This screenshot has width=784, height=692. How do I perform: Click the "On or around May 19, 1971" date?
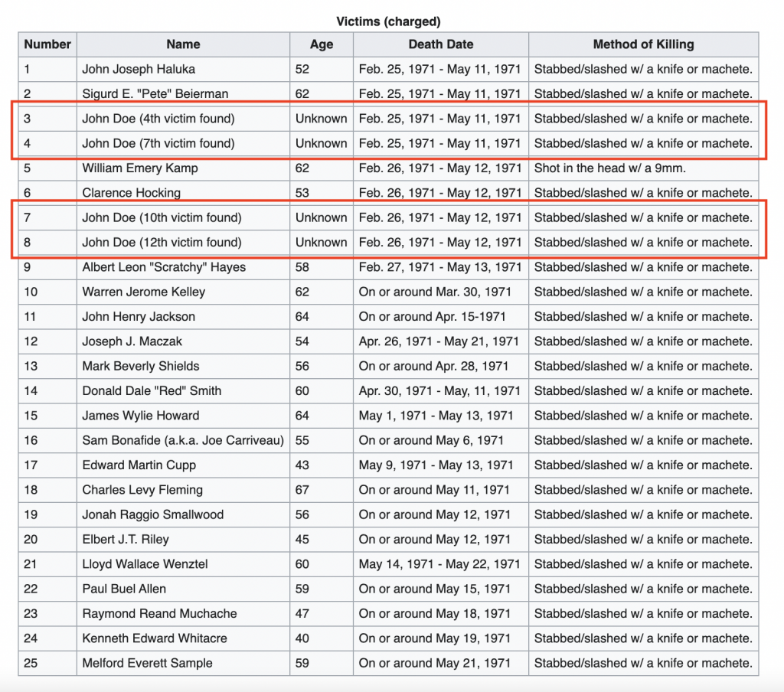(434, 638)
